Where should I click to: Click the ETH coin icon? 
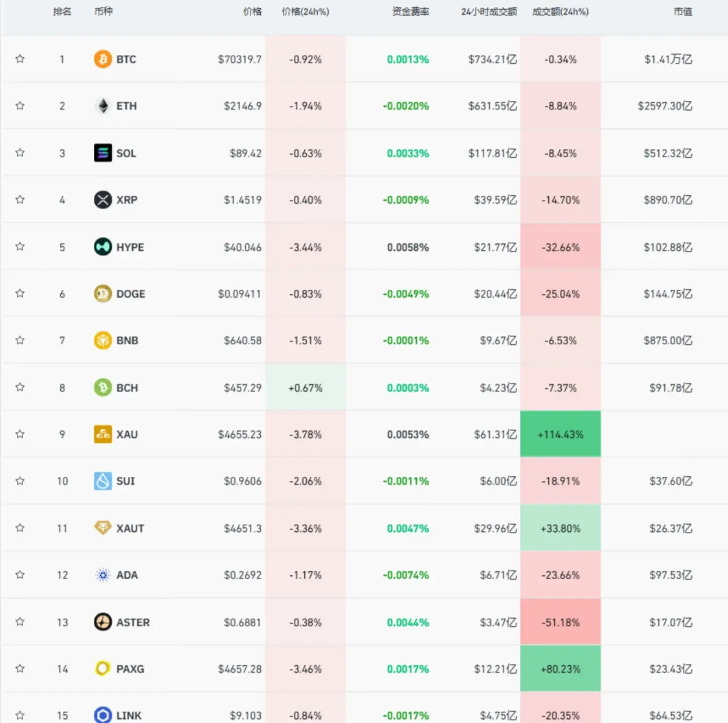pyautogui.click(x=103, y=106)
